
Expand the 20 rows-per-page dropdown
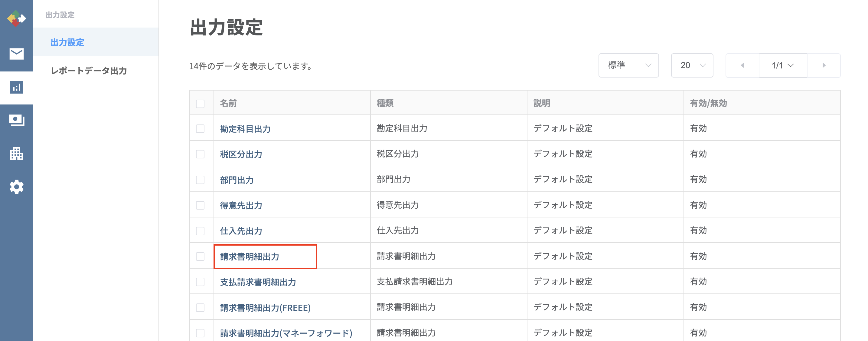[x=692, y=65]
